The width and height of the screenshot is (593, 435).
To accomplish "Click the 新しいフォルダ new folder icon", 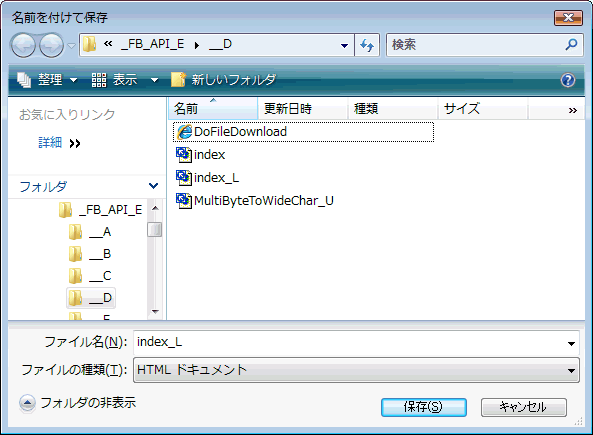I will point(178,80).
